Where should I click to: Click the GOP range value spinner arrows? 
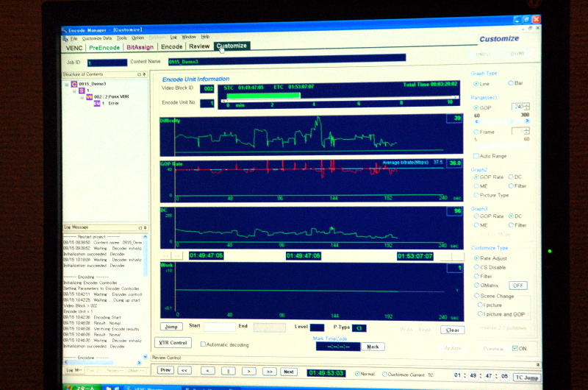click(x=527, y=107)
